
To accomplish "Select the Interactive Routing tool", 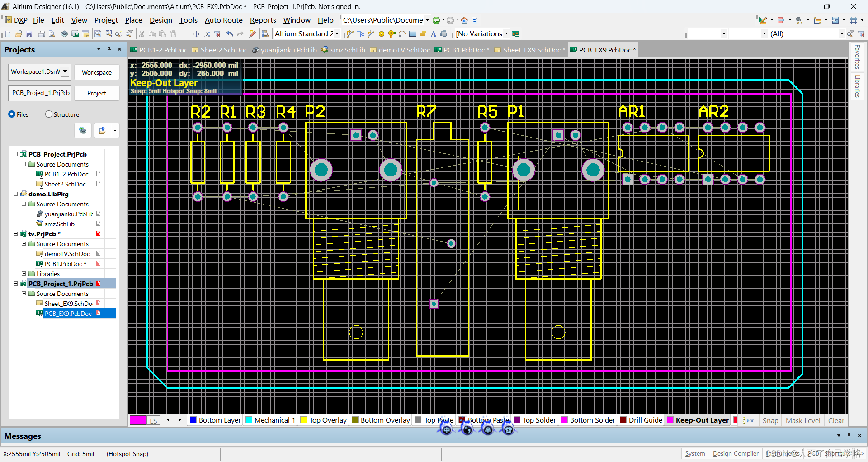I will pos(350,34).
